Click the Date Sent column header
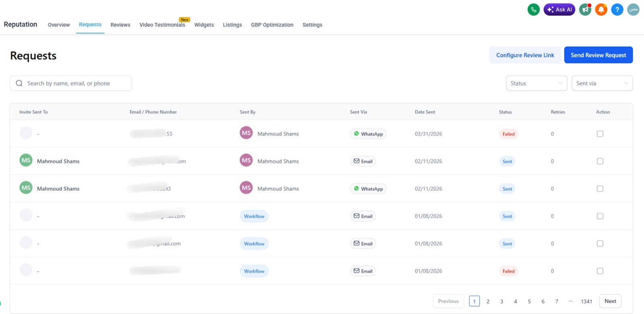Screen dimensions: 644x314 point(425,112)
